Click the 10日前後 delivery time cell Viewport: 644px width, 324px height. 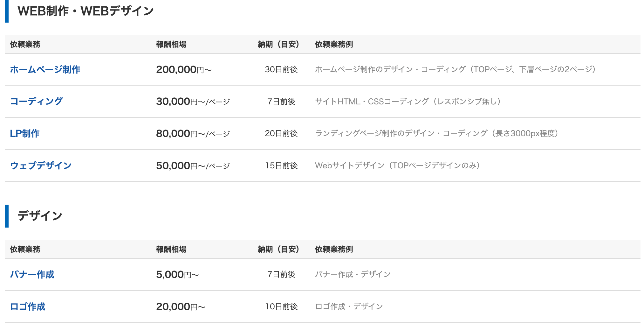click(281, 306)
